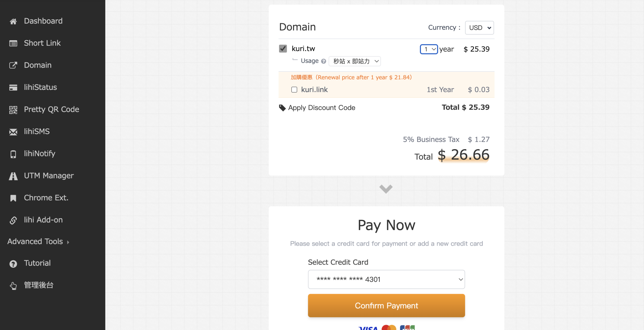Click Apply Discount Code link
The height and width of the screenshot is (330, 644).
[x=321, y=108]
